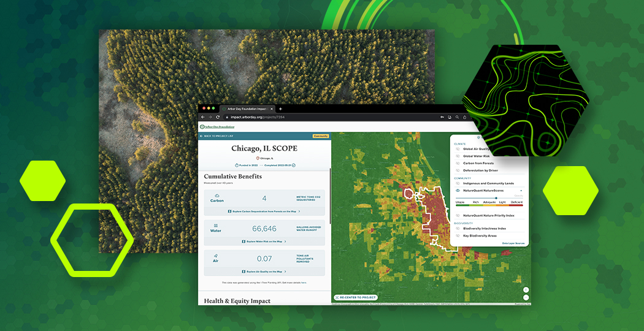Click the Community tag badge
The width and height of the screenshot is (644, 331).
coord(321,136)
